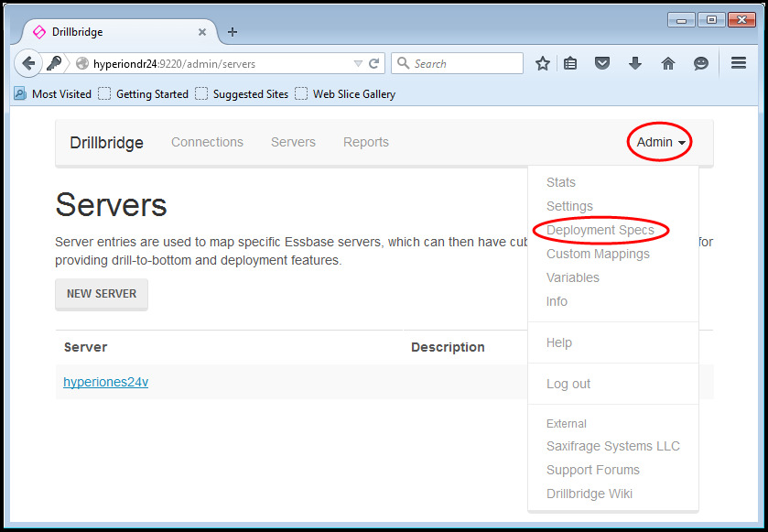Go back with the browser back arrow
768x532 pixels.
(27, 63)
